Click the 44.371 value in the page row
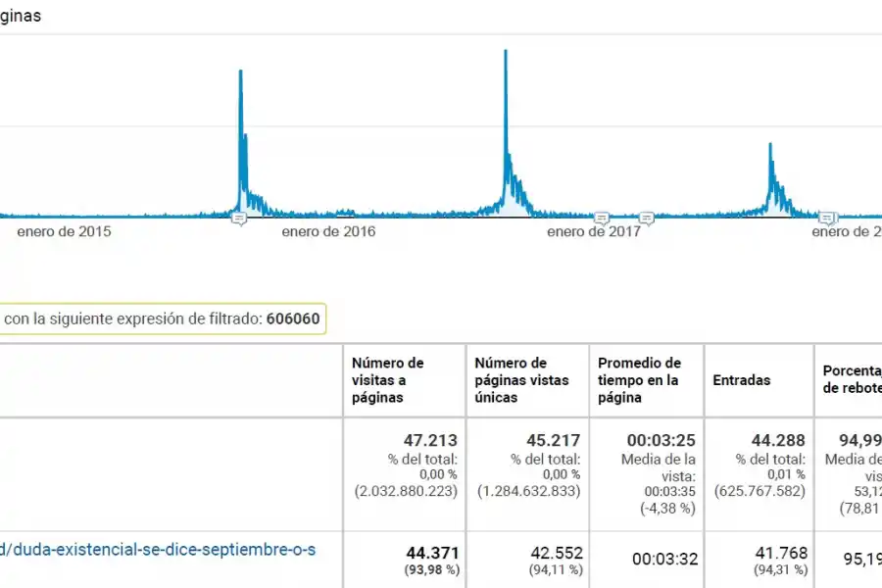 [x=433, y=550]
